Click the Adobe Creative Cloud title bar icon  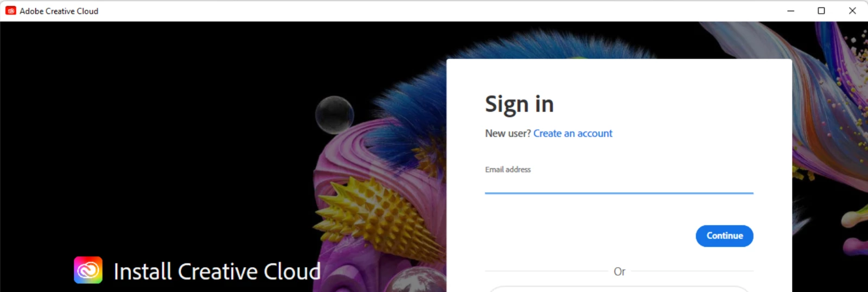click(x=11, y=11)
